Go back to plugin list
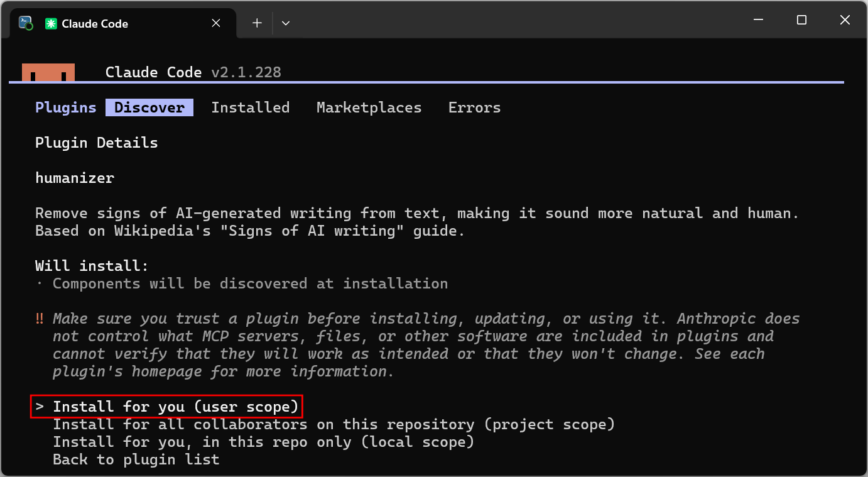The image size is (868, 477). (x=136, y=459)
